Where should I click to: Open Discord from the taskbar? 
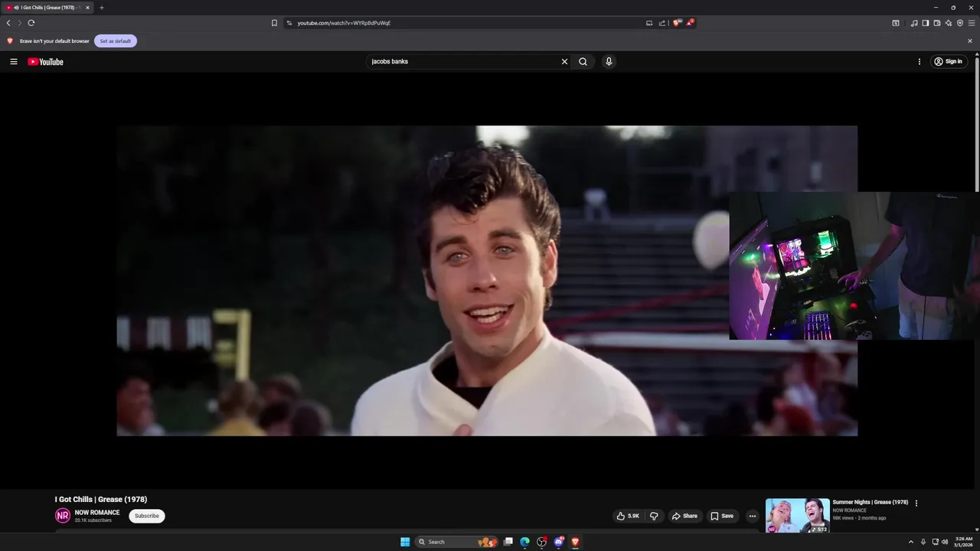click(559, 542)
